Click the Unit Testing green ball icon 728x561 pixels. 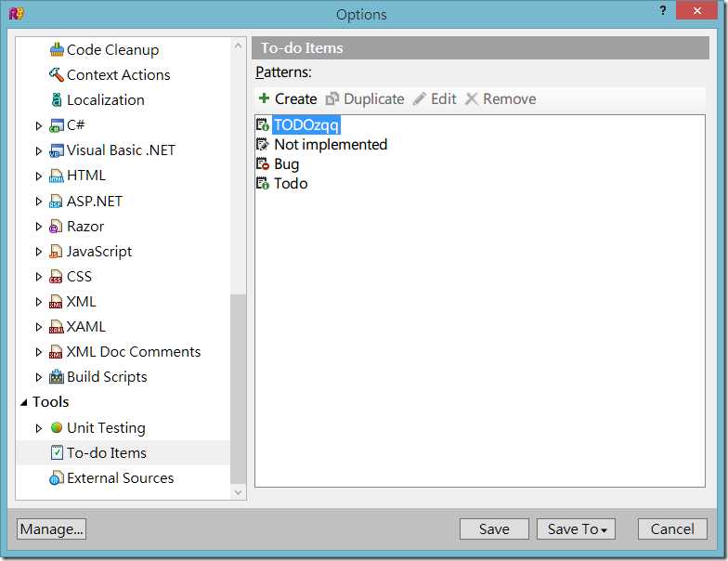[x=57, y=427]
